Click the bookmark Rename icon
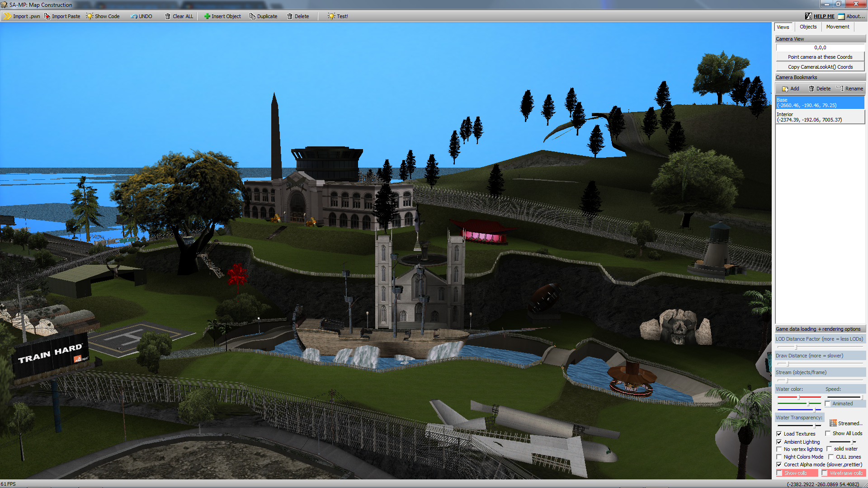868x488 pixels. click(840, 88)
